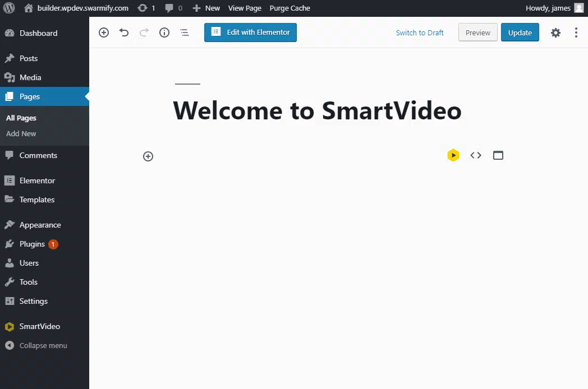Toggle the settings gear sidebar
The height and width of the screenshot is (389, 588).
[x=556, y=33]
